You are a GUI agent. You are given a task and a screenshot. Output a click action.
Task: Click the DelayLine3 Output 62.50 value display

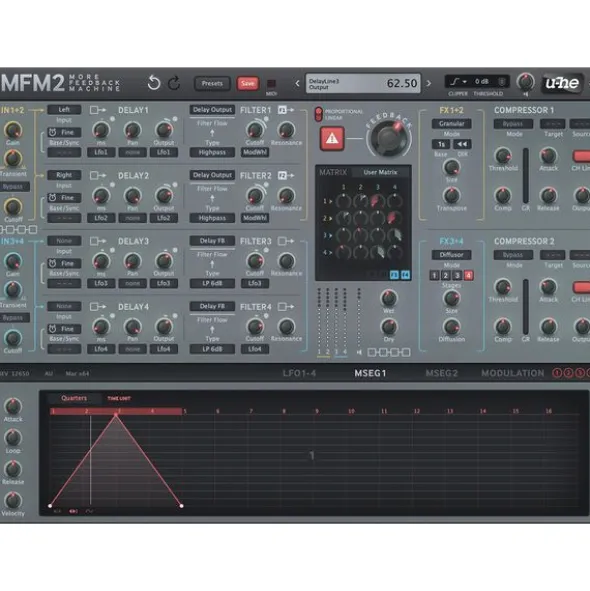363,83
